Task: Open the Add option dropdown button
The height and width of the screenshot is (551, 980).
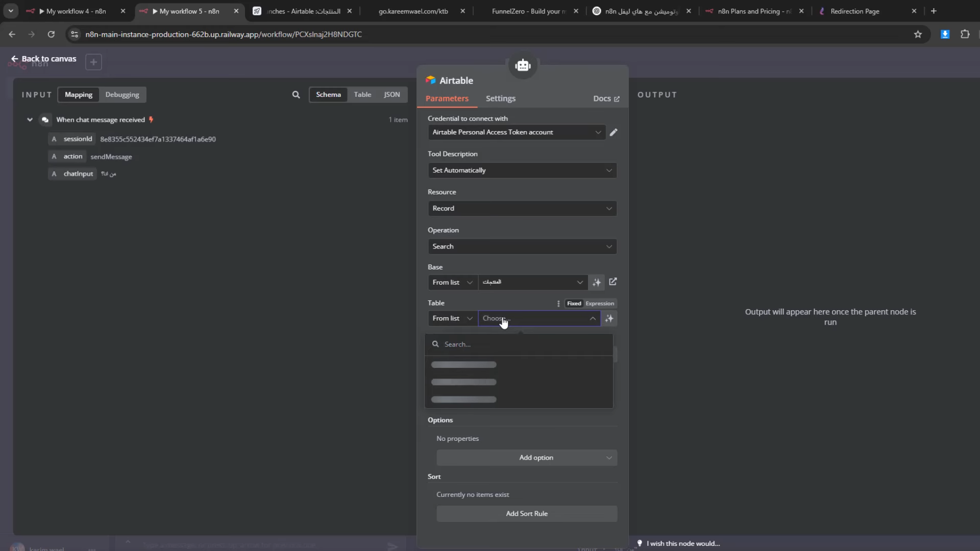Action: [x=527, y=458]
